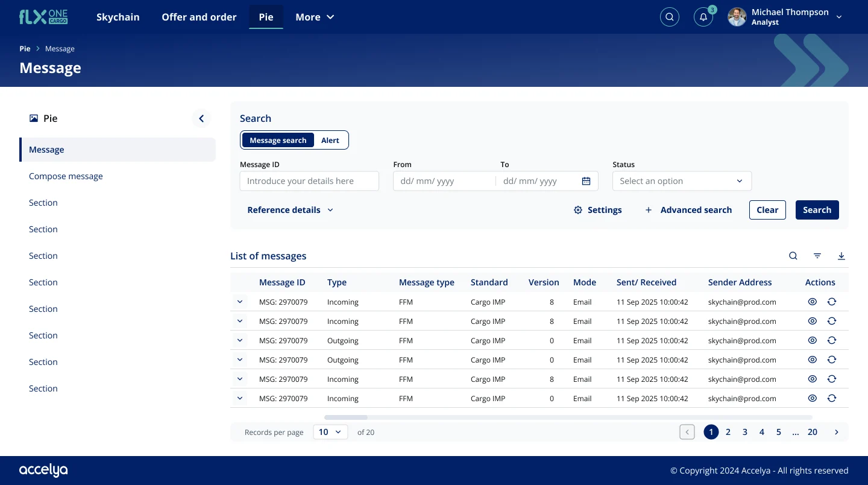868x485 pixels.
Task: Open the Skychain menu
Action: point(118,17)
